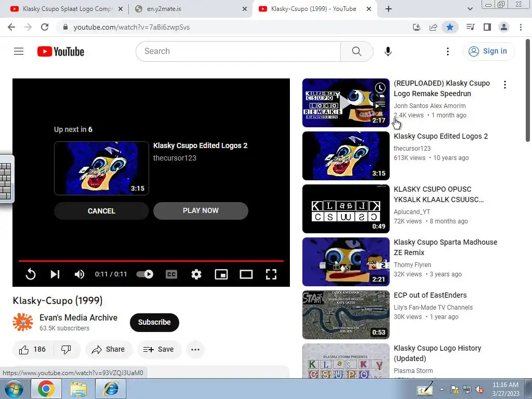Open Klasky Csupo Sparta Madhouse ZE Remix
This screenshot has height=399, width=532.
click(445, 247)
